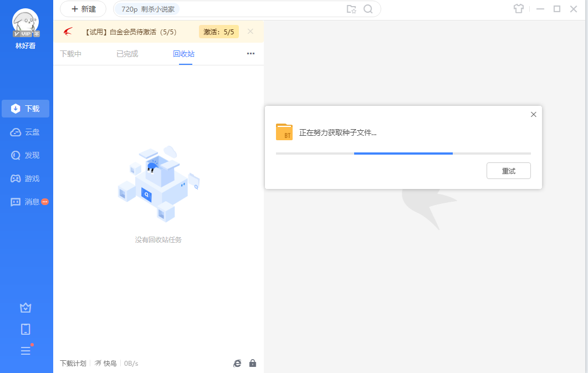Click the 快鸟 speed-up toggle in status bar
The width and height of the screenshot is (588, 373).
tap(105, 363)
